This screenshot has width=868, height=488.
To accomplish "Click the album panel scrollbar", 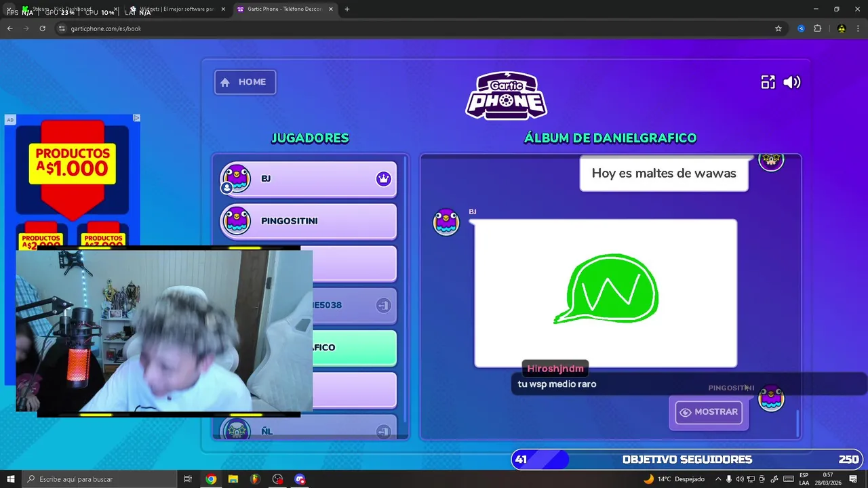I will 797,423.
